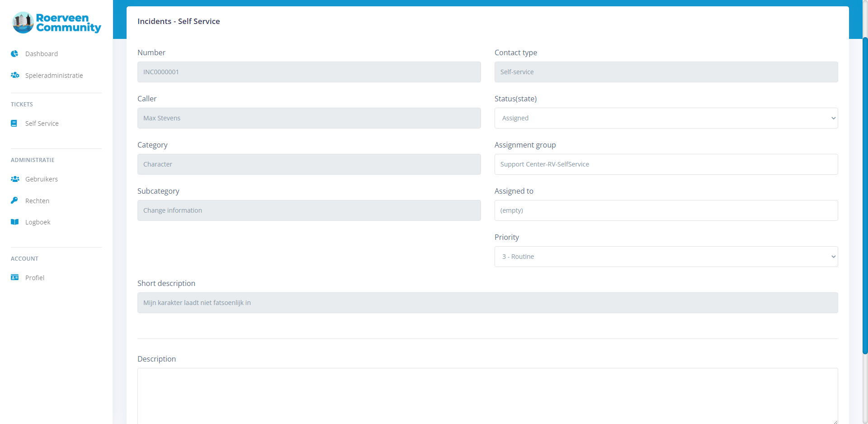Click the Rechten key icon
Viewport: 868px width, 424px height.
(x=14, y=200)
